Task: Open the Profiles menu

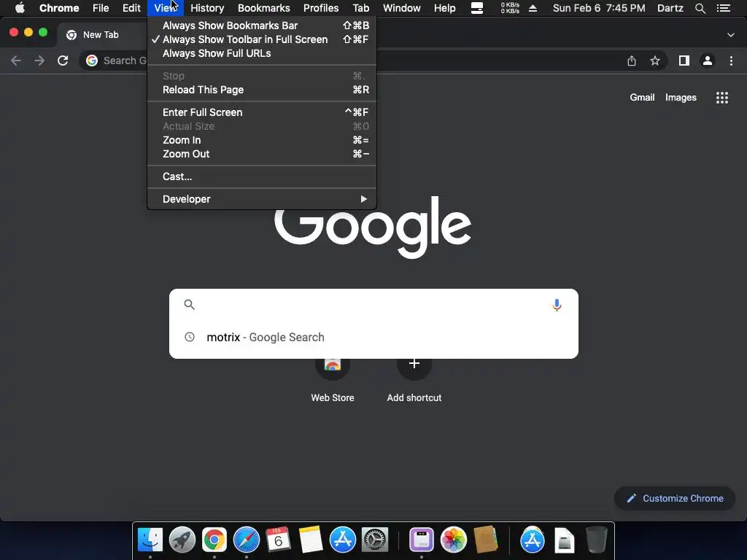Action: pyautogui.click(x=321, y=8)
